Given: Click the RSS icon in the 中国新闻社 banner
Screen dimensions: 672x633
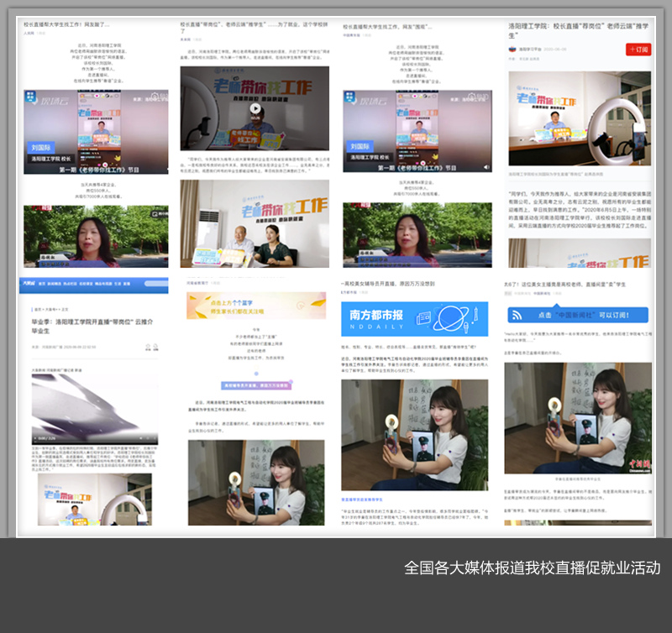Looking at the screenshot, I should coord(517,316).
